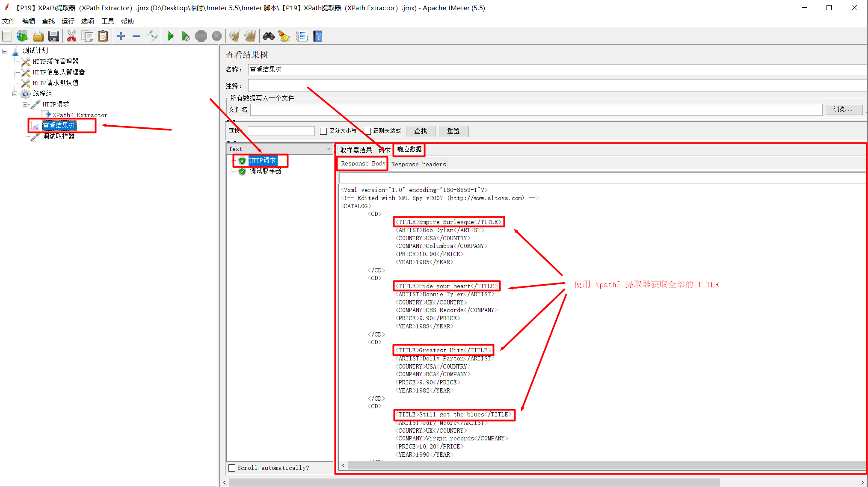Click the Stop test icon
This screenshot has height=487, width=868.
tap(201, 36)
